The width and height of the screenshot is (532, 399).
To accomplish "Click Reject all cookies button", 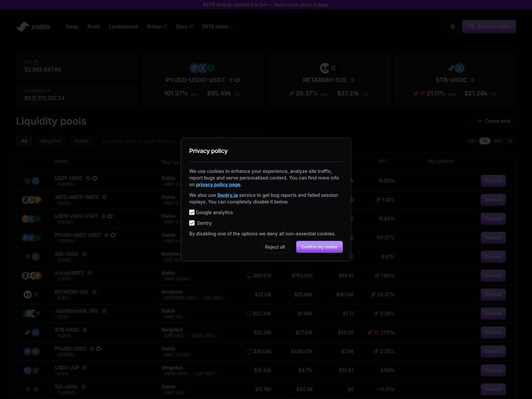I will pos(275,247).
